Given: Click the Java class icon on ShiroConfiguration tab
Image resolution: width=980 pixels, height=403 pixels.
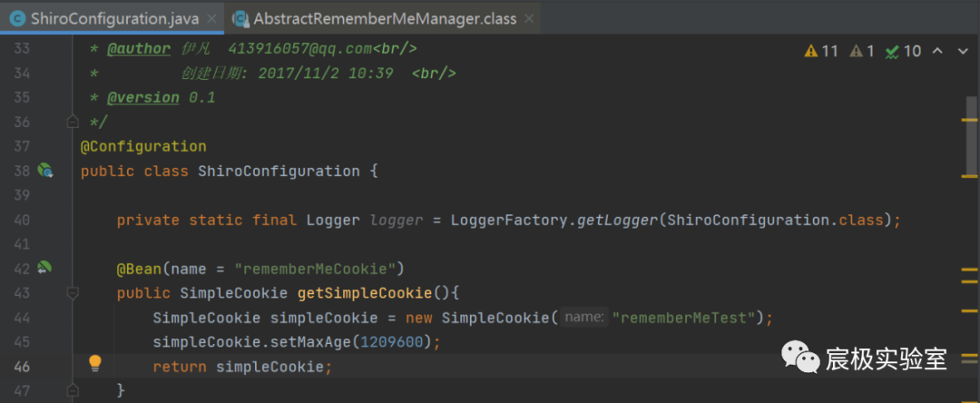Looking at the screenshot, I should tap(17, 18).
